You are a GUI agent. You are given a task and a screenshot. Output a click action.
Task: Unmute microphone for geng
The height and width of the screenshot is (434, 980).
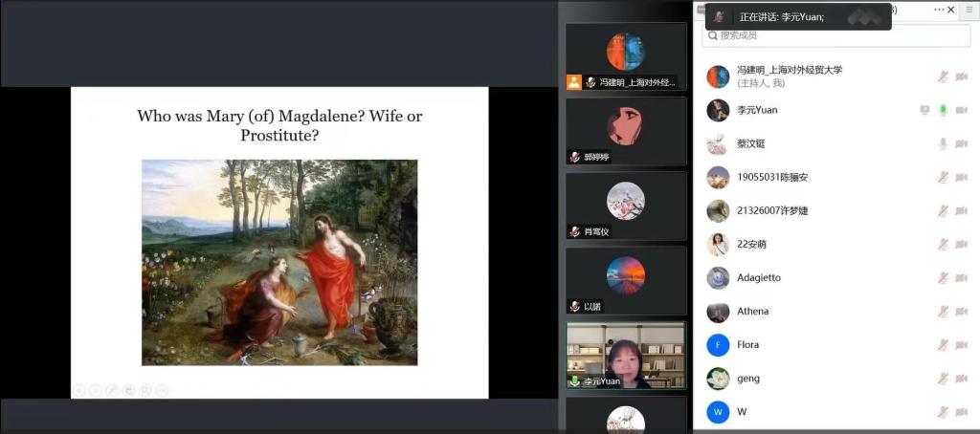tap(943, 379)
